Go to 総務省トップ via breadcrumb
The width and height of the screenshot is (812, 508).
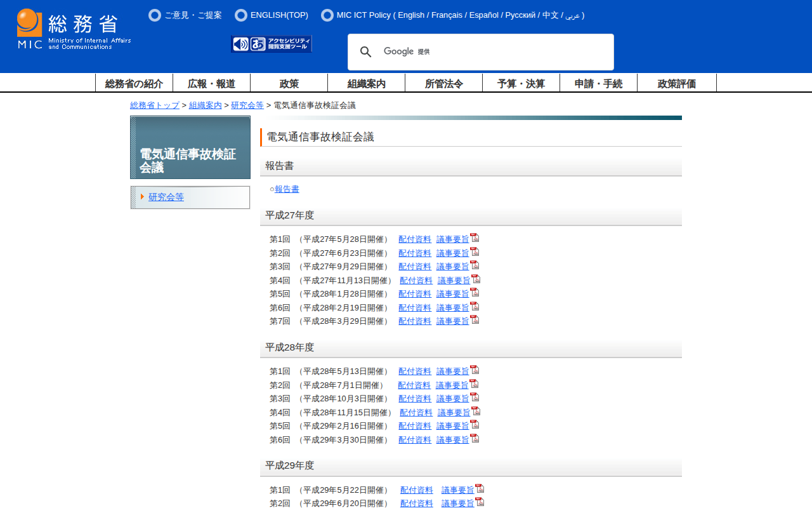[155, 105]
